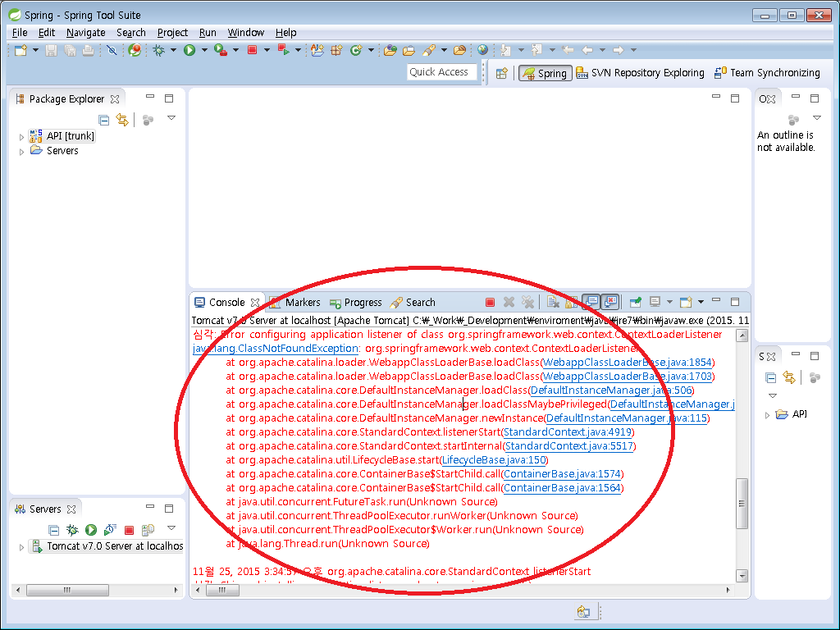Open the Navigate menu

[x=85, y=33]
